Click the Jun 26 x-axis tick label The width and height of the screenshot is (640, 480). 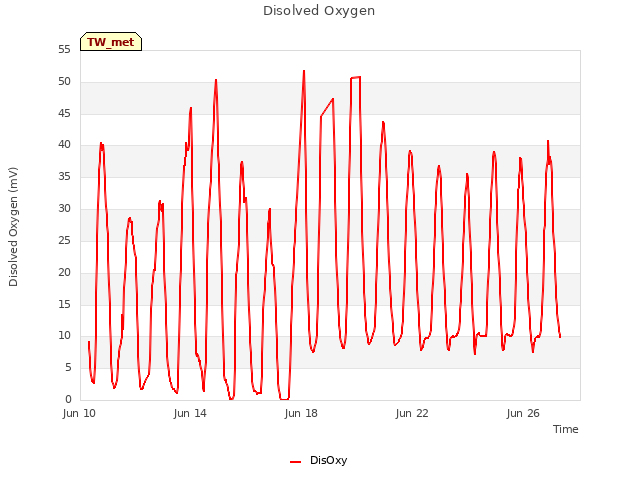(x=523, y=413)
